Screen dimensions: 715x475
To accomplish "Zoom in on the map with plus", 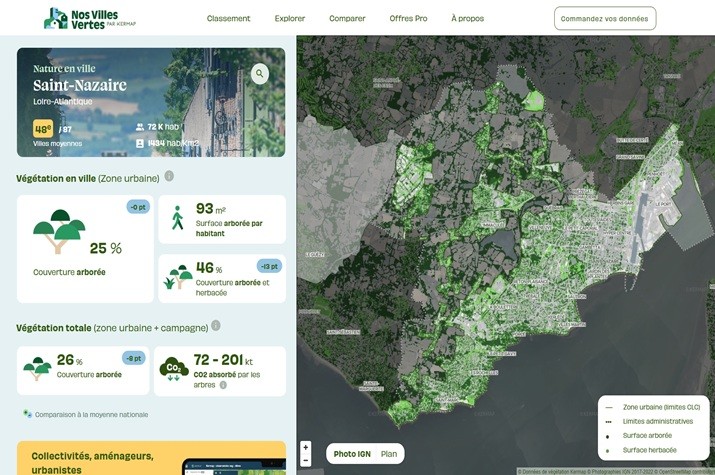I will pos(306,447).
